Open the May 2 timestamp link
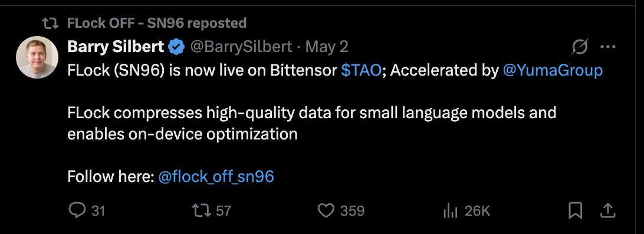Image resolution: width=644 pixels, height=234 pixels. [327, 47]
